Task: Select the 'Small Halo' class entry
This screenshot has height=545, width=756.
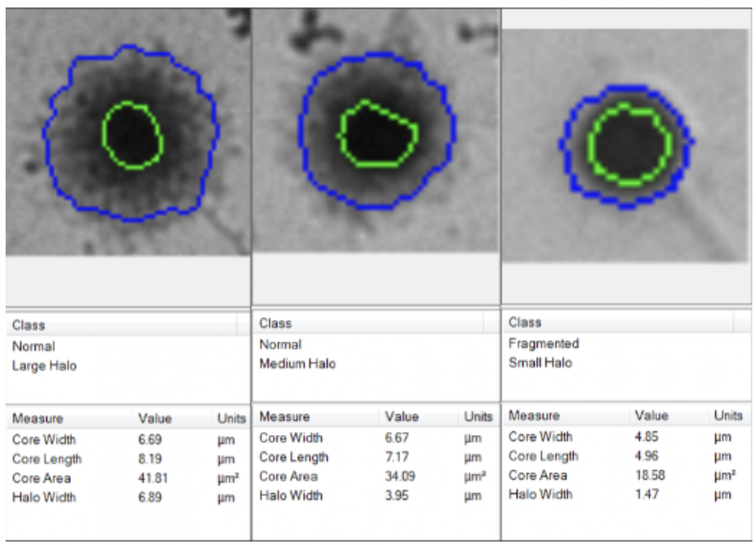Action: coord(540,363)
